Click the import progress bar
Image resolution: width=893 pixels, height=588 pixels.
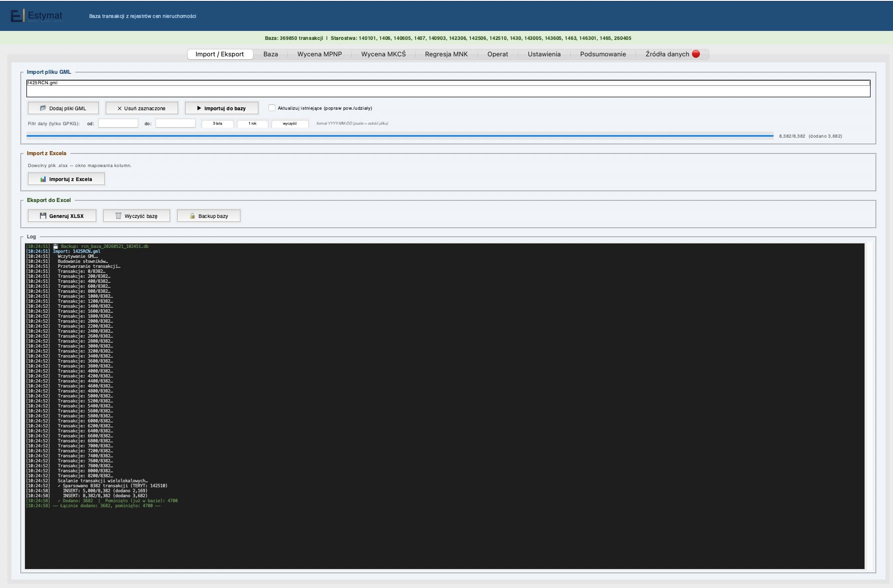pos(400,136)
